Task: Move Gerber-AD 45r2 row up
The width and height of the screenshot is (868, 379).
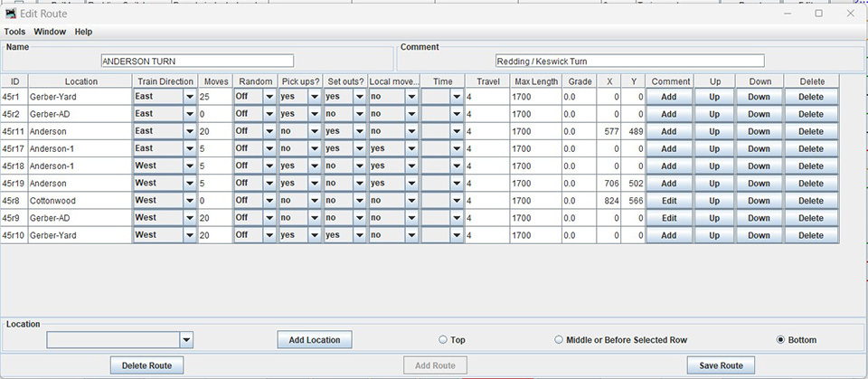Action: click(x=714, y=114)
